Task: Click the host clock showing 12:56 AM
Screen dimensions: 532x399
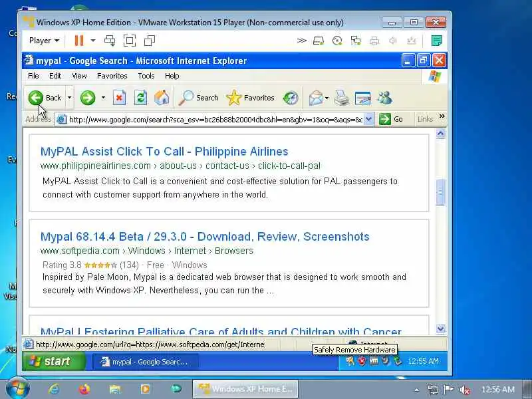Action: point(497,390)
